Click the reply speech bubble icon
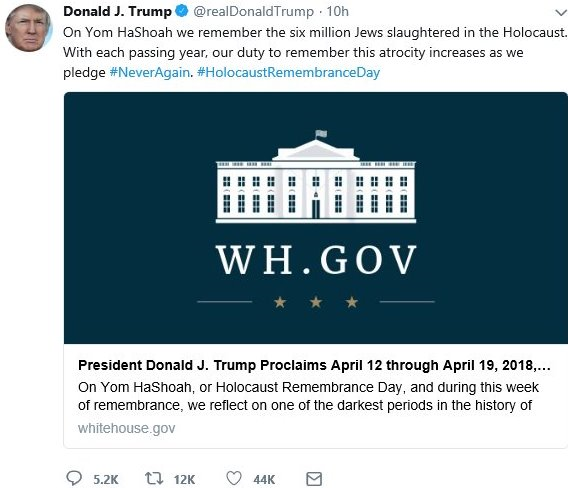Screen dimensions: 568x488 coord(74,478)
